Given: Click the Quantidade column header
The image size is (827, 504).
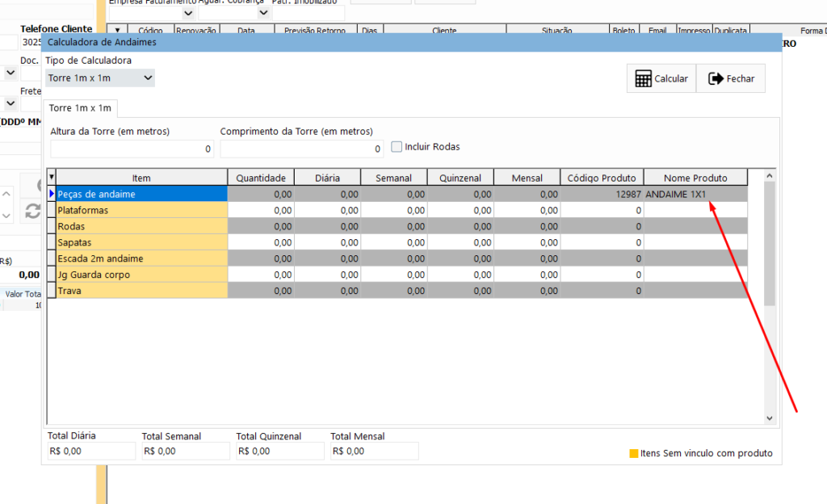Looking at the screenshot, I should (x=261, y=178).
